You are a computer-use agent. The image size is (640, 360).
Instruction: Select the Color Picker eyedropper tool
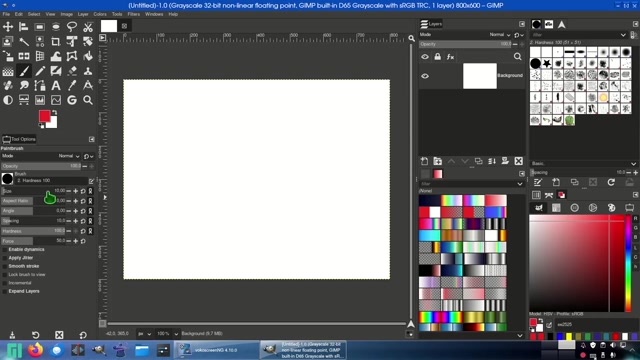pos(72,86)
